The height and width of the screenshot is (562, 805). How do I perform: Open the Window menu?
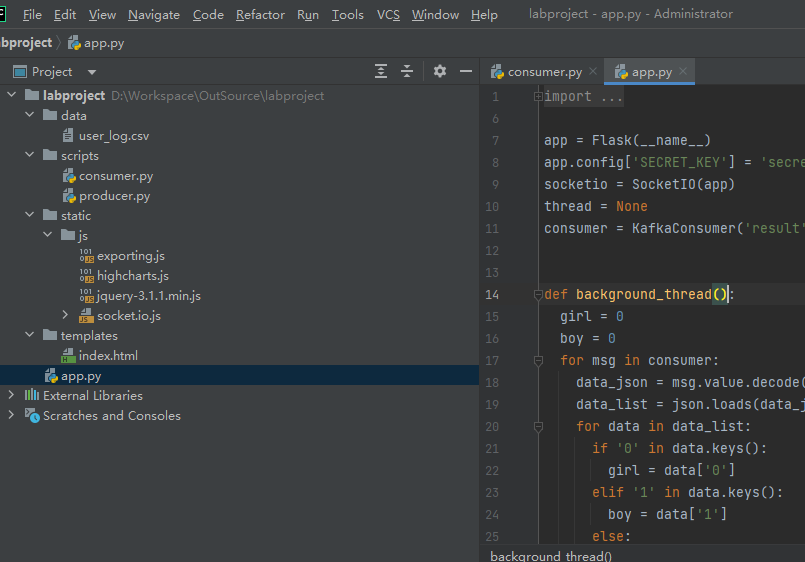click(x=435, y=15)
